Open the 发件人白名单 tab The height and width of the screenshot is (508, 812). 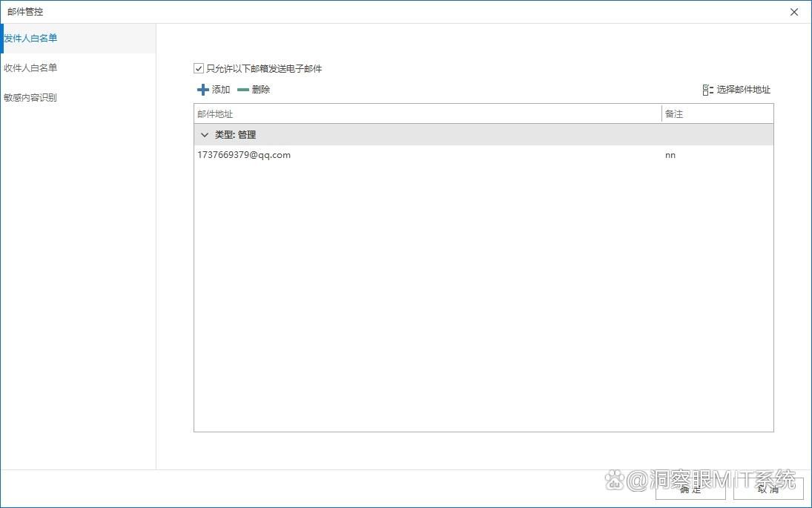(x=78, y=39)
